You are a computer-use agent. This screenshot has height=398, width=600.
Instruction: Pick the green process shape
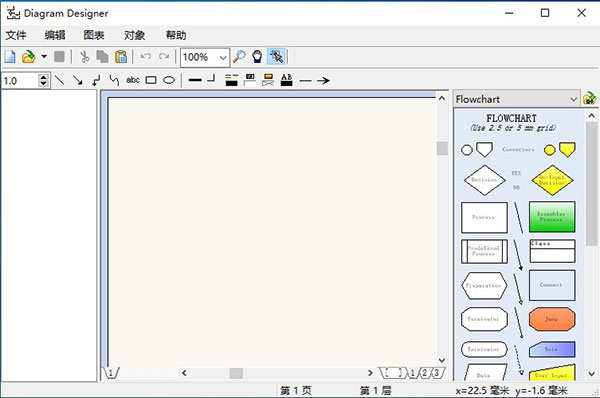[552, 217]
